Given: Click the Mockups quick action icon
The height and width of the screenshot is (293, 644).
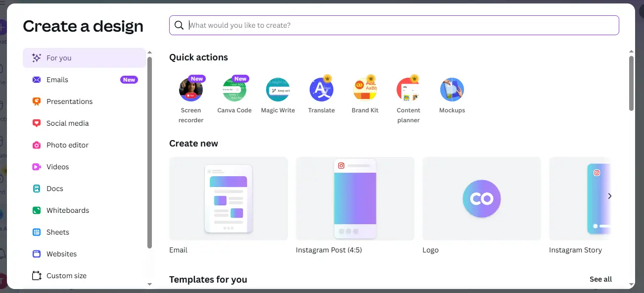Looking at the screenshot, I should click(452, 90).
